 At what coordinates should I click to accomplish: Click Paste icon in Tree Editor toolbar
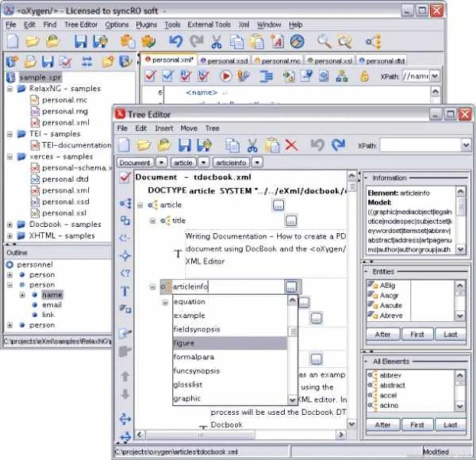pos(273,145)
